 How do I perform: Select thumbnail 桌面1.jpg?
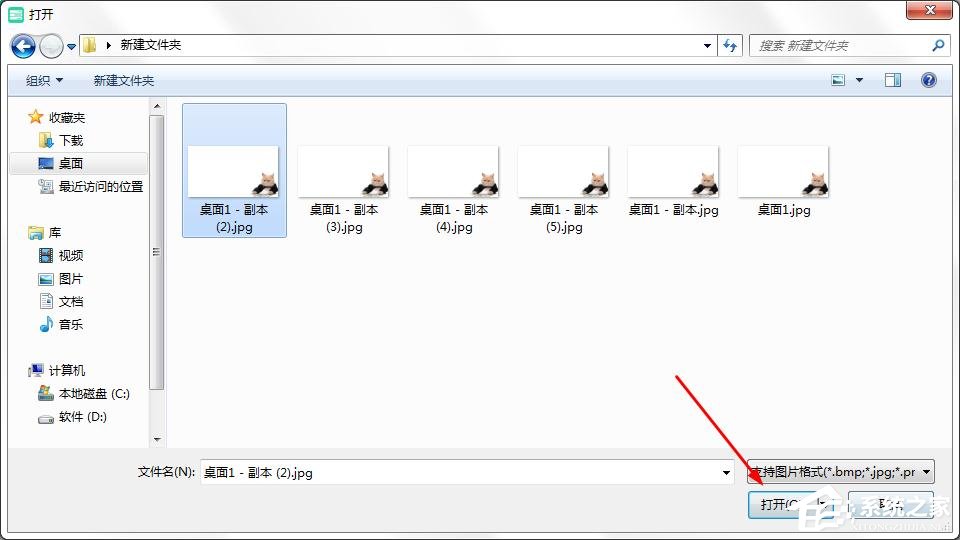(784, 182)
